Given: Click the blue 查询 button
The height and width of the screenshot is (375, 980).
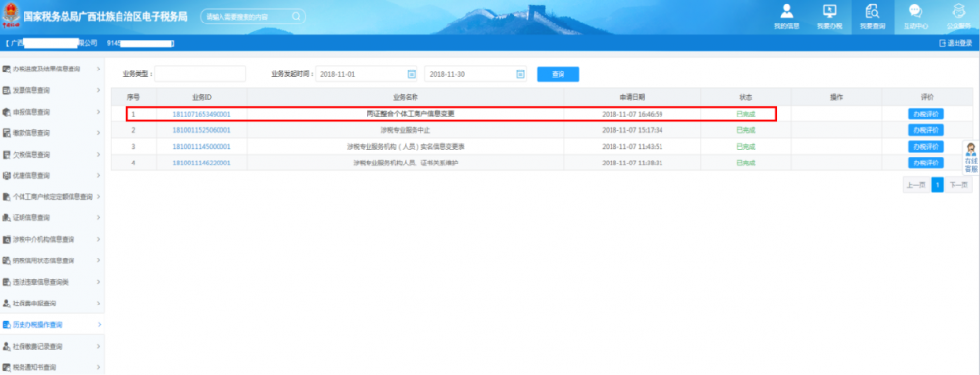Looking at the screenshot, I should tap(559, 74).
